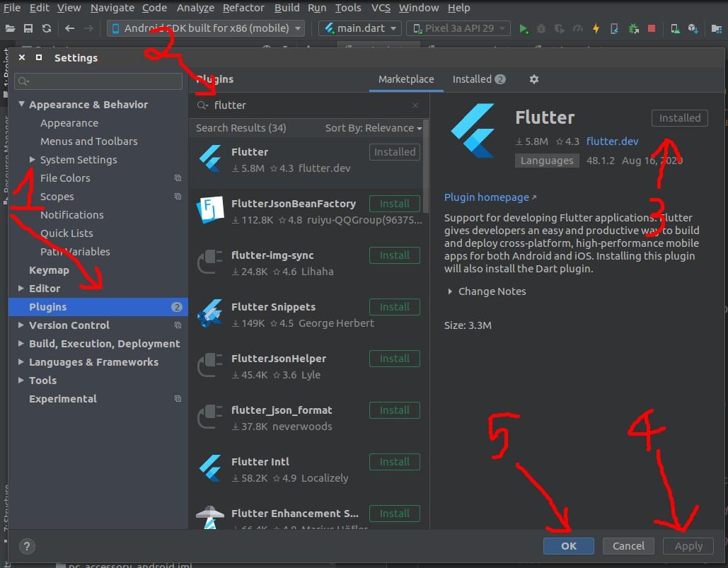Install the Flutter Intl plugin
Viewport: 728px width, 568px height.
395,462
